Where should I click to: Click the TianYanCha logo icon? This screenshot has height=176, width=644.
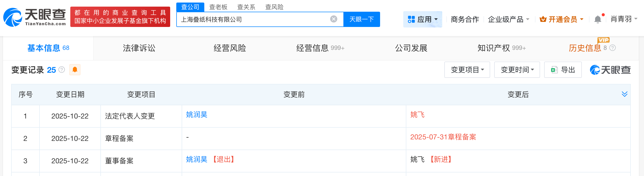coord(13,17)
